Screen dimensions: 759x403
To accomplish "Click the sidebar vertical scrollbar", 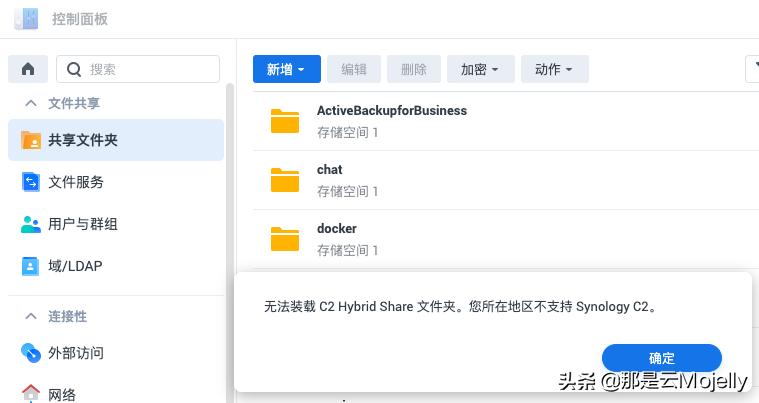I will (230, 242).
